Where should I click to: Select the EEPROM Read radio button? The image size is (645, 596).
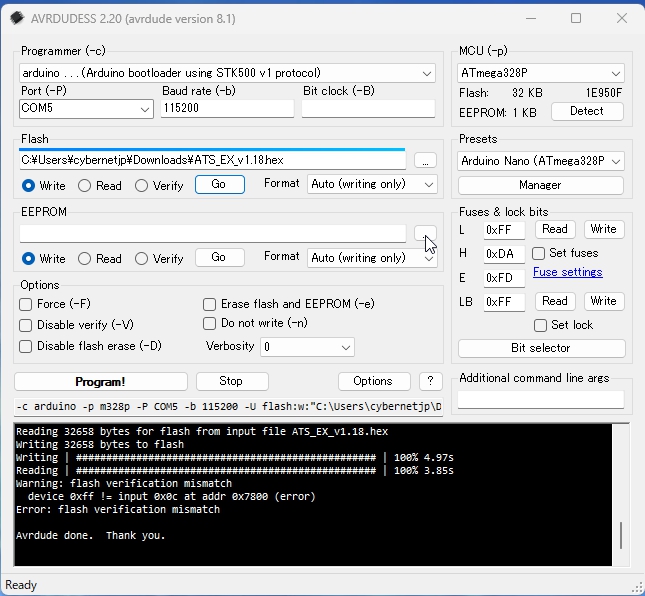85,259
